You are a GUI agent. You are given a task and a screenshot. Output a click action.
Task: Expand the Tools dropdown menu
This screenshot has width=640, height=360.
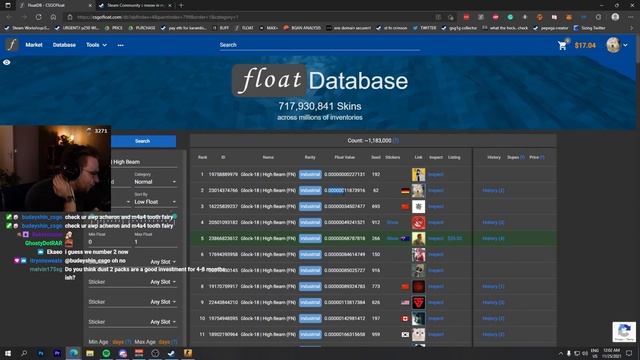96,45
